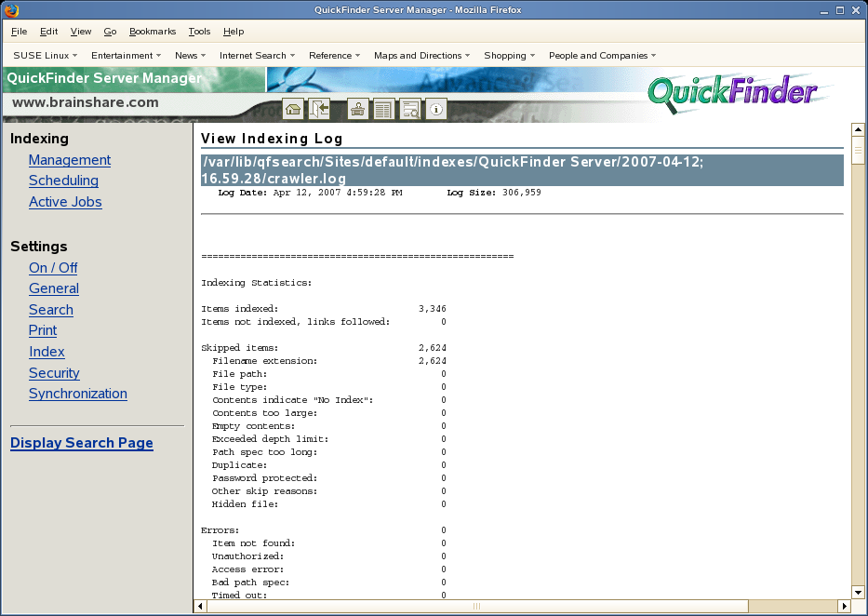The width and height of the screenshot is (868, 616).
Task: Open the Print settings link
Action: click(x=43, y=330)
